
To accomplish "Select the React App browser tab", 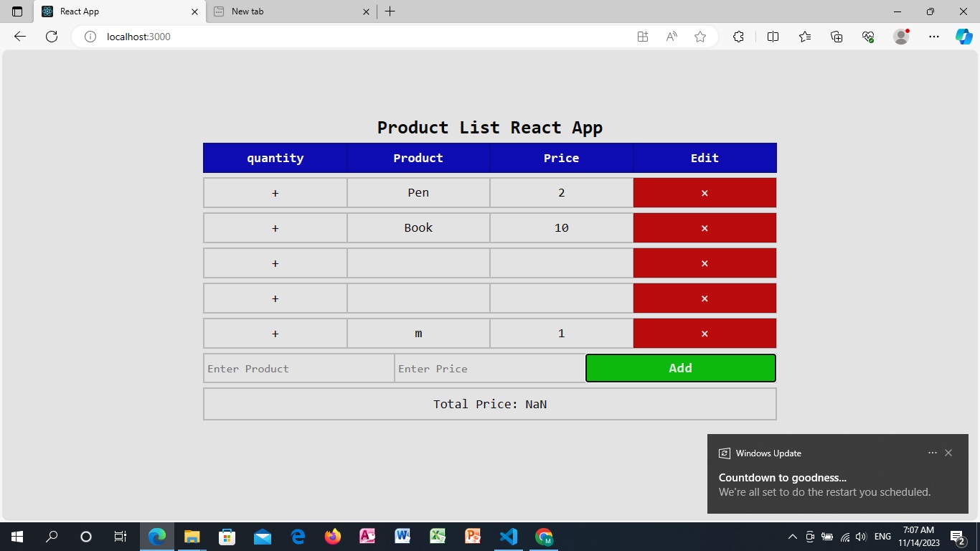I will click(x=118, y=11).
